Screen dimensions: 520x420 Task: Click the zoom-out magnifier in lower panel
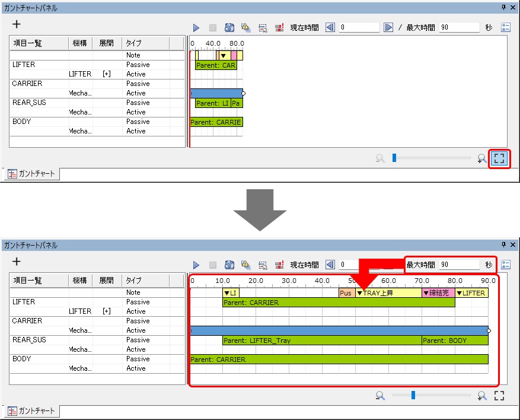point(380,396)
